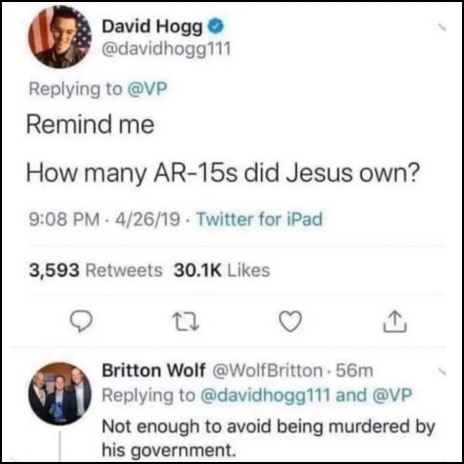This screenshot has width=464, height=464.
Task: Like the tweet with heart icon
Action: click(x=290, y=321)
